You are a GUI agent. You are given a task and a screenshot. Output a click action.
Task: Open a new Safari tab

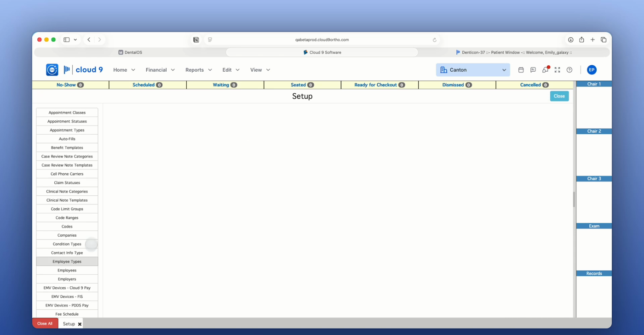pyautogui.click(x=592, y=40)
